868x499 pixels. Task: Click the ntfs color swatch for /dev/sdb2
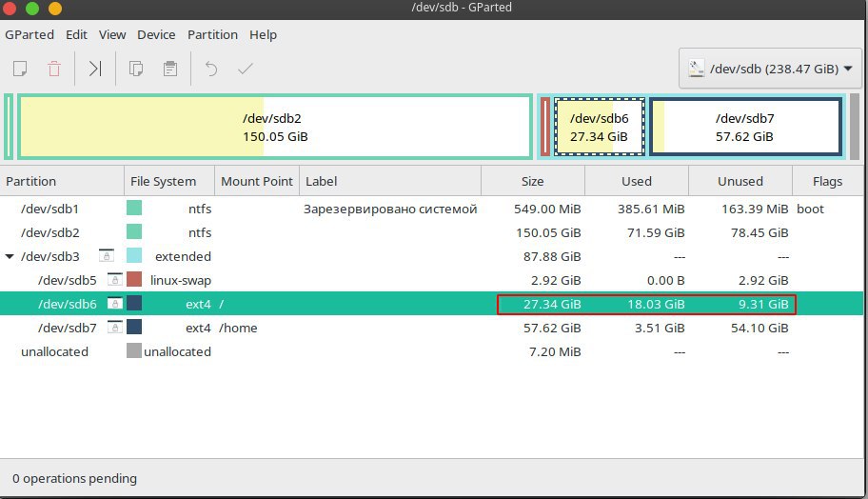134,231
